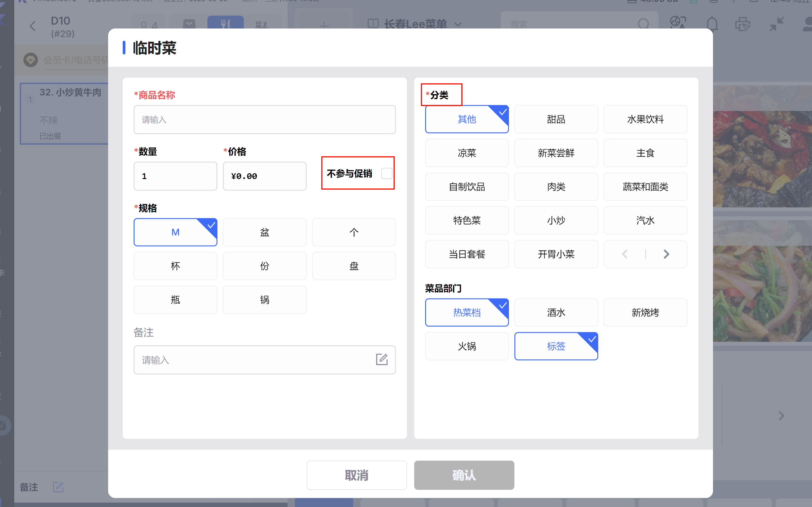The width and height of the screenshot is (812, 507).
Task: Select the 新烧烤 department
Action: [x=645, y=312]
